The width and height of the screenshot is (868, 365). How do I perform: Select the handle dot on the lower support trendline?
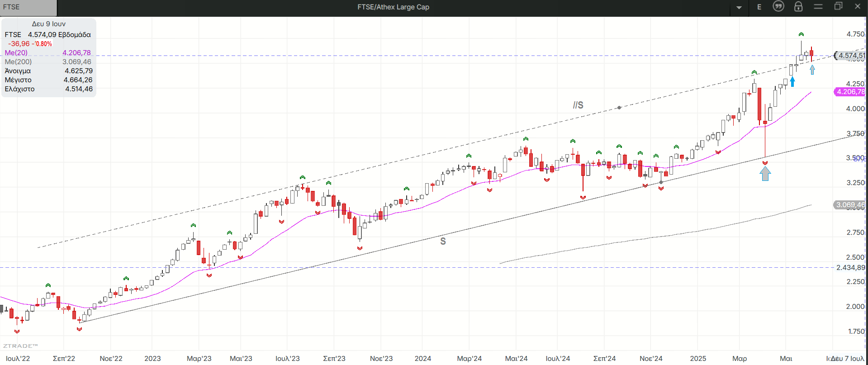[661, 182]
